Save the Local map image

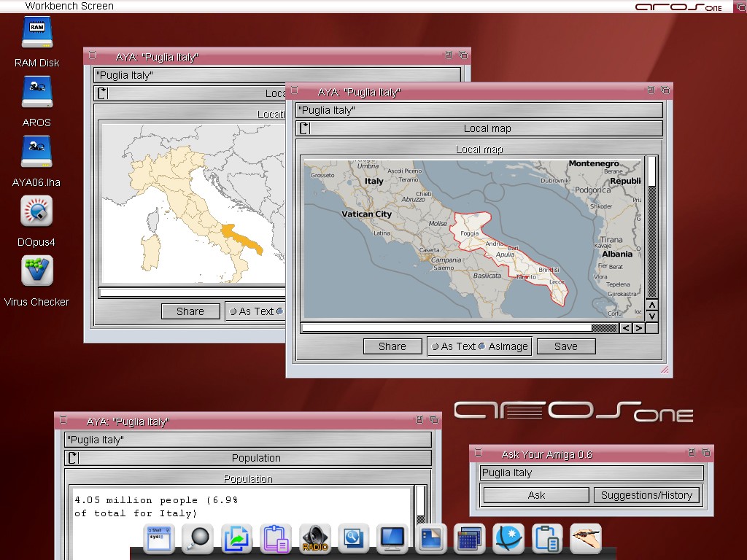click(565, 346)
